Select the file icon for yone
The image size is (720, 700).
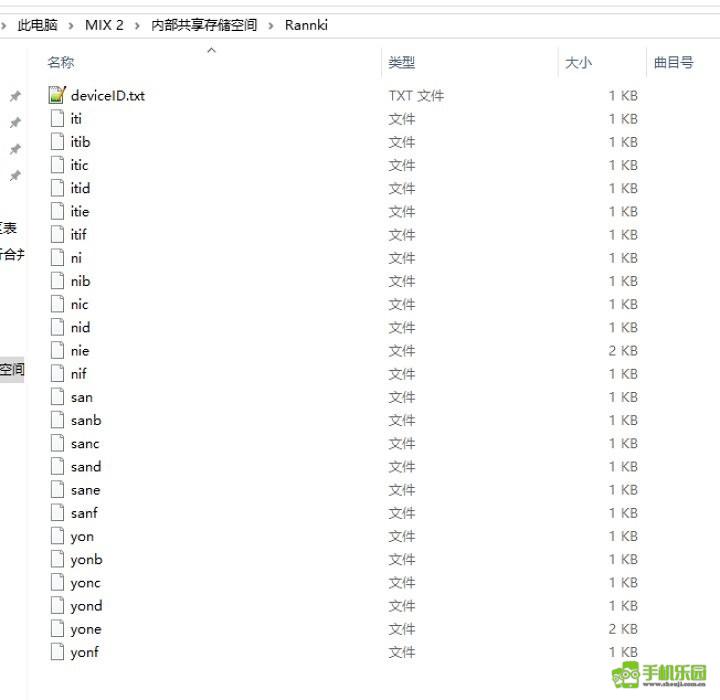point(56,629)
